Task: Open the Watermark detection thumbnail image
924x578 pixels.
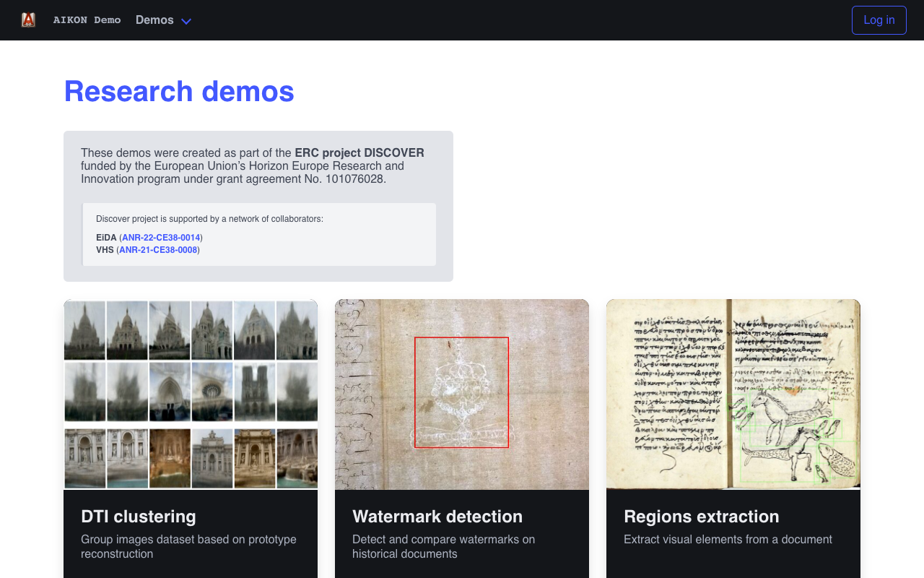Action: coord(462,394)
